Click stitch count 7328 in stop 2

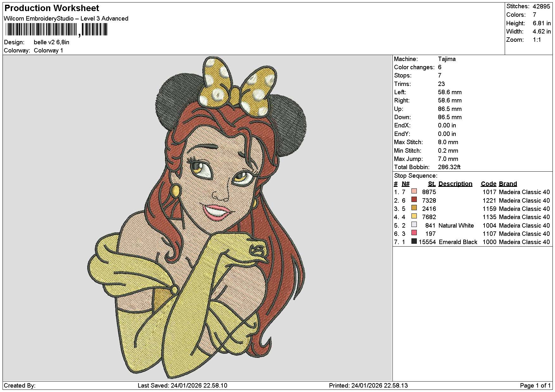[429, 200]
